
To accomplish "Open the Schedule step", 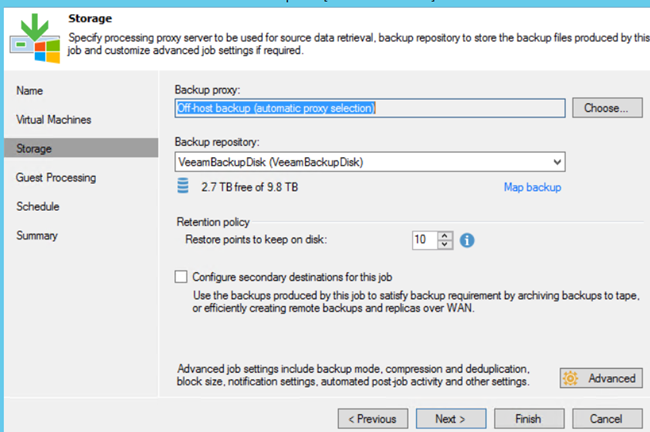I will tap(38, 207).
